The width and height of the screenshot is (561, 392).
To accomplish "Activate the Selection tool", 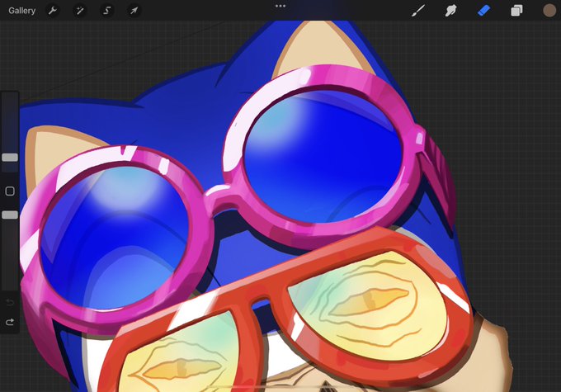I will (106, 11).
